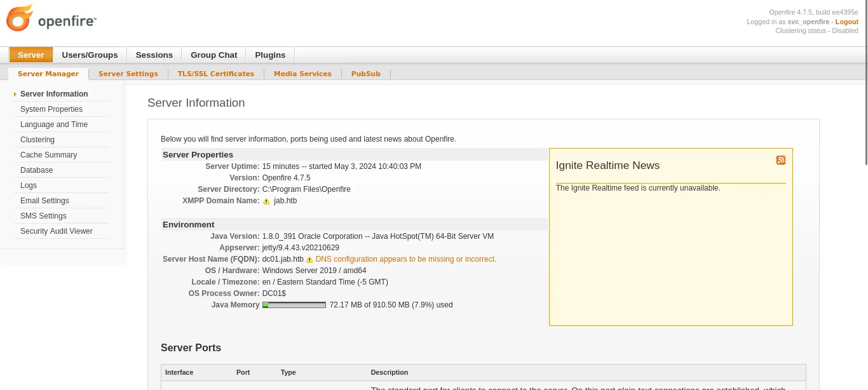This screenshot has width=868, height=390.
Task: Open the Sessions tab
Action: 154,55
